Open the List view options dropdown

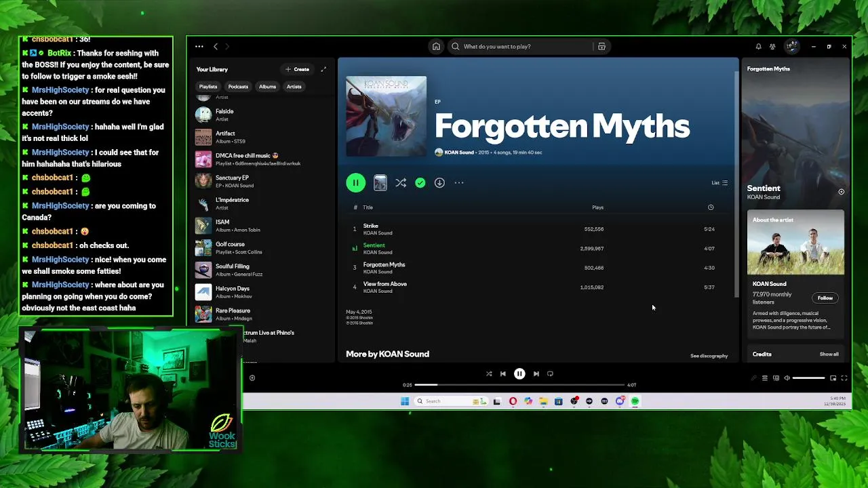pos(719,182)
